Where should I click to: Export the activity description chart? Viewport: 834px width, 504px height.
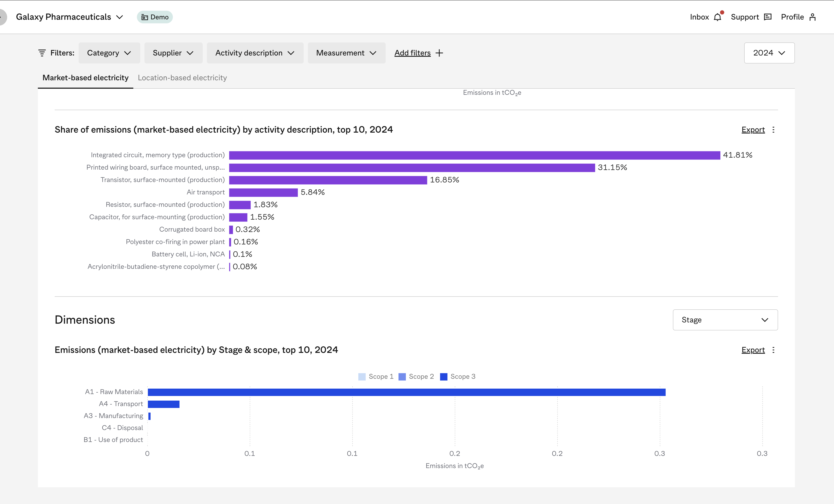[753, 129]
